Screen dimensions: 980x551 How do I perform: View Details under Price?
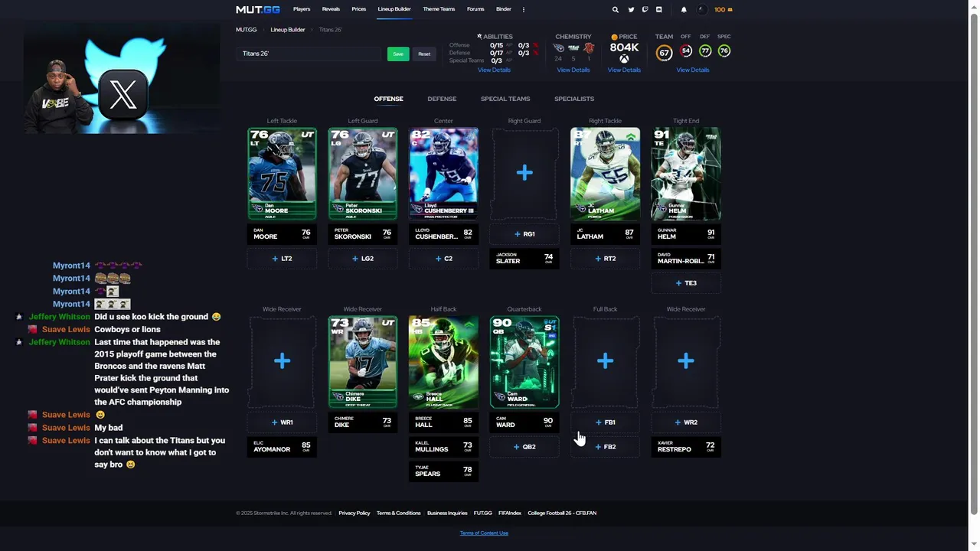click(x=624, y=70)
